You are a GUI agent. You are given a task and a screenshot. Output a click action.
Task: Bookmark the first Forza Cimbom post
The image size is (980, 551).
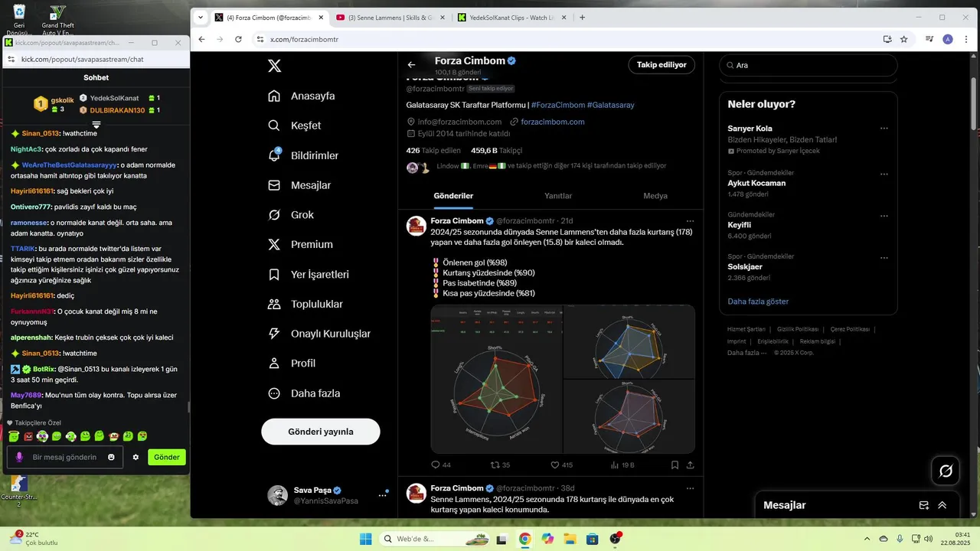point(675,465)
